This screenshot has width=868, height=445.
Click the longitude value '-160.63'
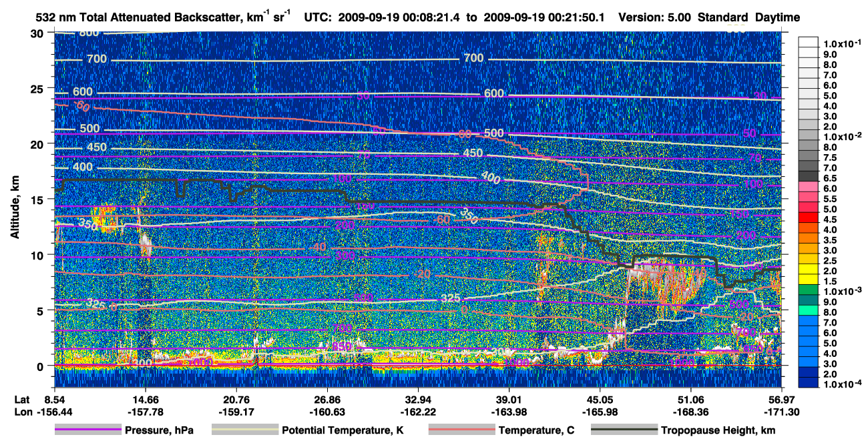tap(327, 411)
